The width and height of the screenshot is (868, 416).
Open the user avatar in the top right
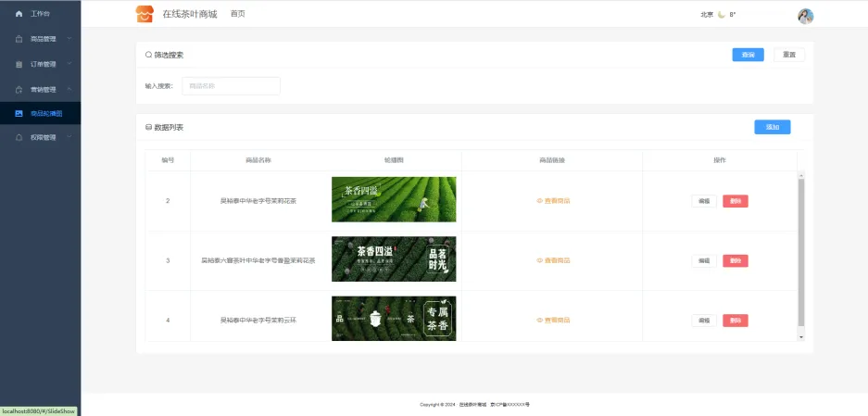(805, 16)
